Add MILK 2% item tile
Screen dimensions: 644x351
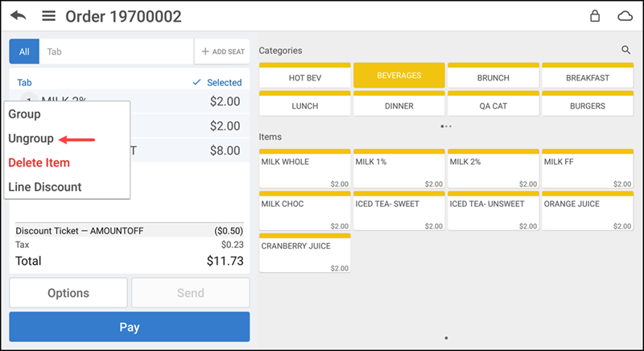[493, 169]
